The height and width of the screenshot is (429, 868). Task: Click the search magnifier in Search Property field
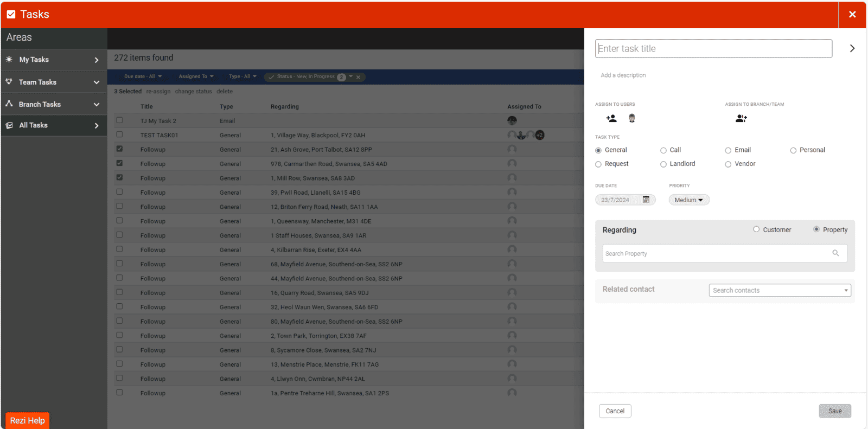coord(836,253)
